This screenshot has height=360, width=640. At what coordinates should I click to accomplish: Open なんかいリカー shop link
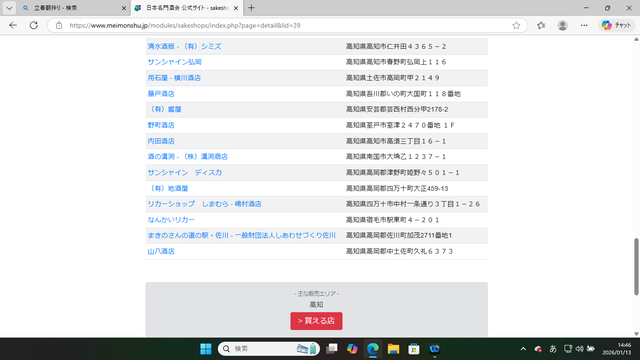pyautogui.click(x=171, y=220)
